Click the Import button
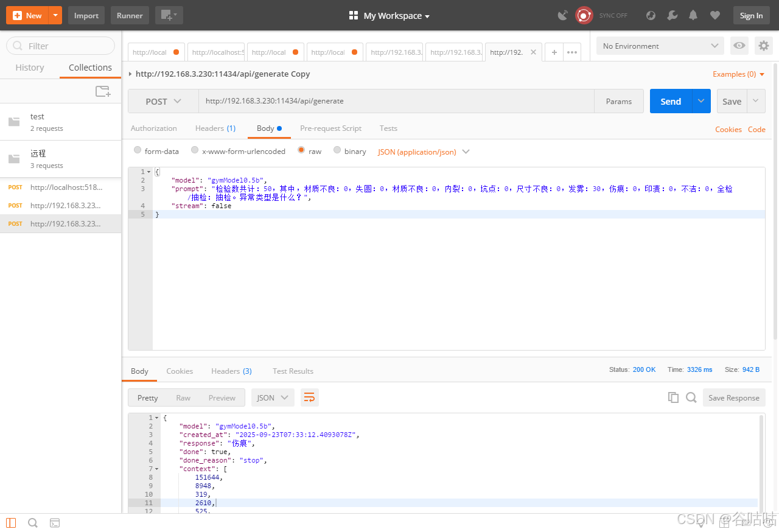779x532 pixels. click(x=86, y=16)
